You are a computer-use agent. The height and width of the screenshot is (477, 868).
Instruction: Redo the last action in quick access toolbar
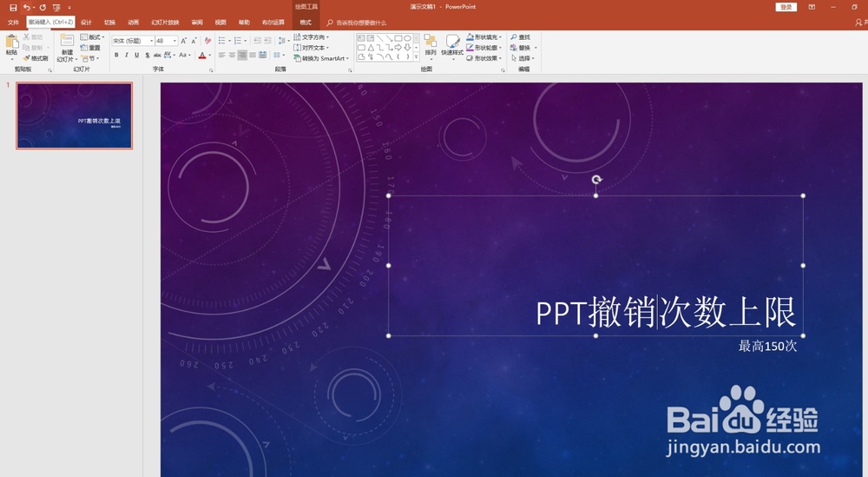[x=42, y=7]
